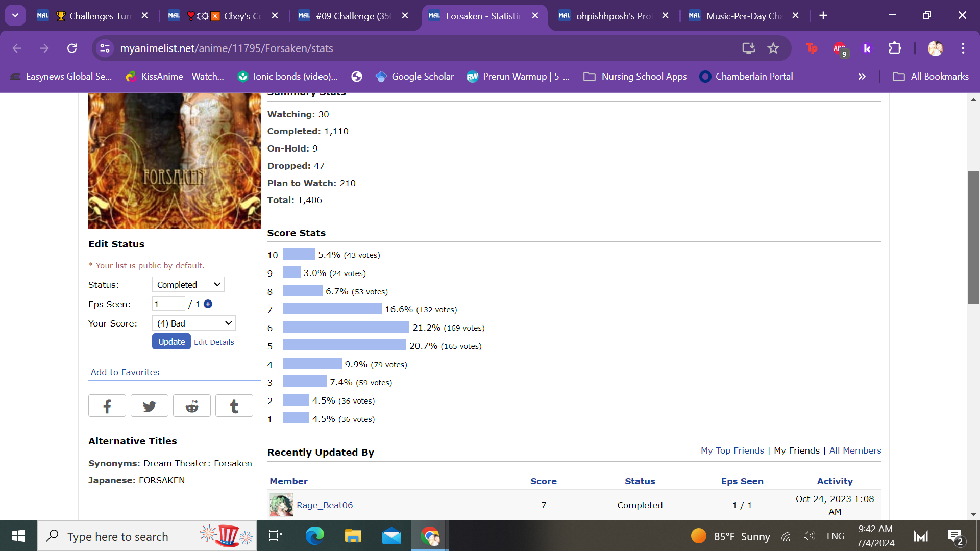Share on Tumblr icon
Screen dimensions: 980x551
pos(234,406)
